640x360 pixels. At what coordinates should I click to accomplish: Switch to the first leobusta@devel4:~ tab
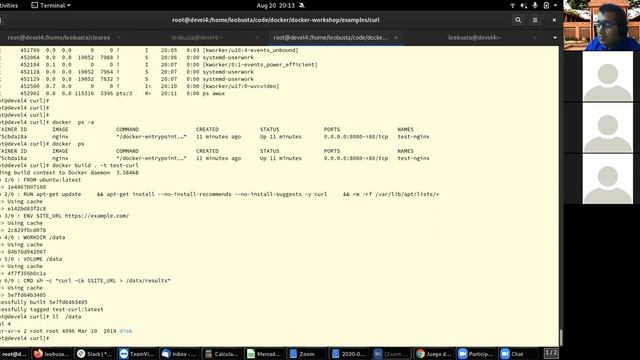pyautogui.click(x=197, y=38)
